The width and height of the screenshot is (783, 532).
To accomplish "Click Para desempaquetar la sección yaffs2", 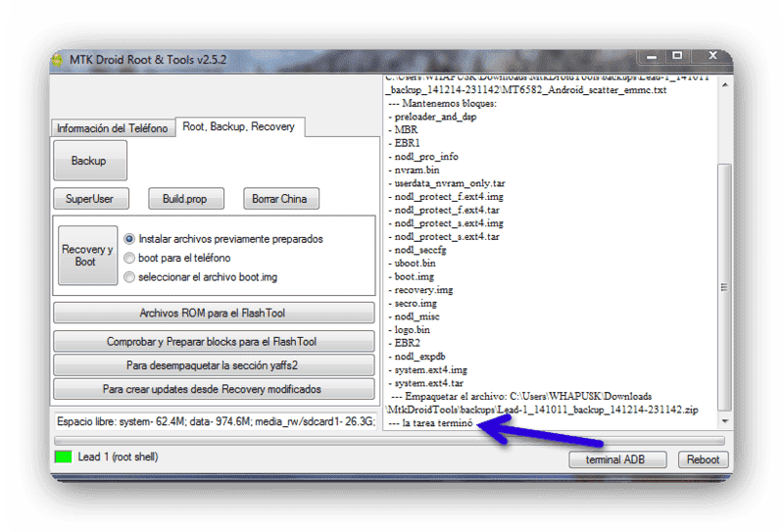I will pyautogui.click(x=214, y=365).
